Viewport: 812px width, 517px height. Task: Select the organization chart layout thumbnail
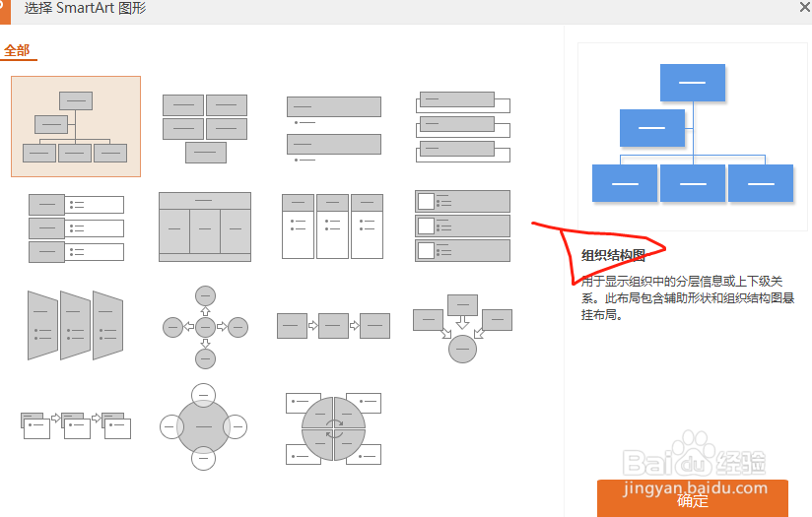tap(76, 126)
